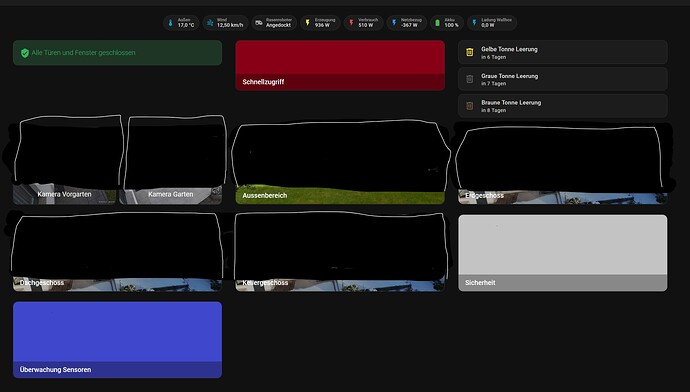690x392 pixels.
Task: Open the Erdgeschoss area card
Action: click(563, 165)
